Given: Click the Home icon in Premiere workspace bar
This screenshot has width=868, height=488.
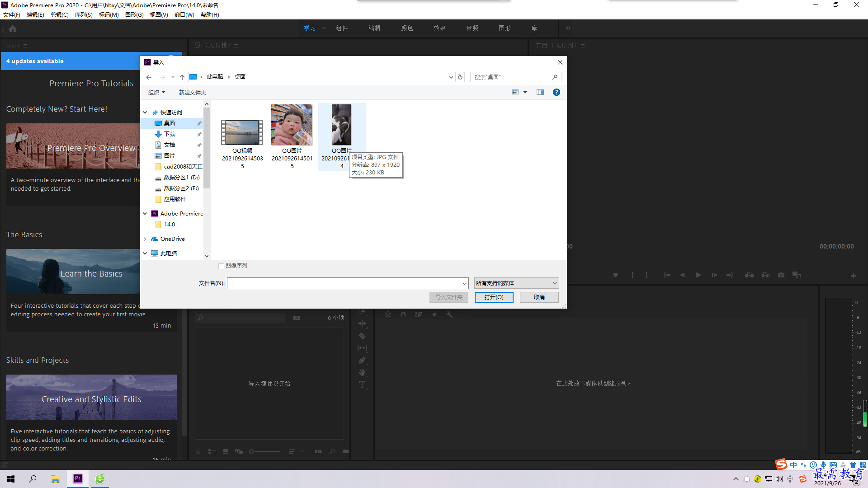Looking at the screenshot, I should click(x=13, y=28).
